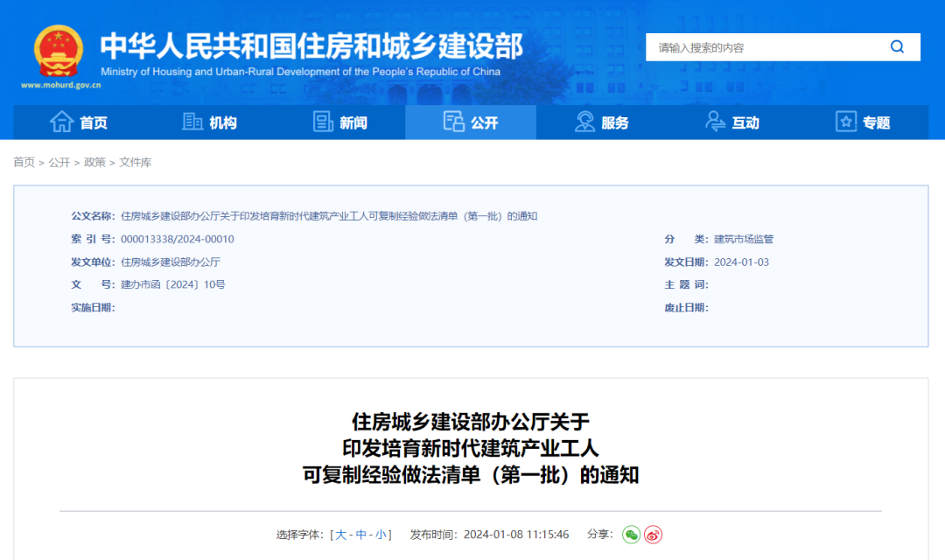Click the search magnifier icon
Screen dimensions: 945x560
point(897,47)
